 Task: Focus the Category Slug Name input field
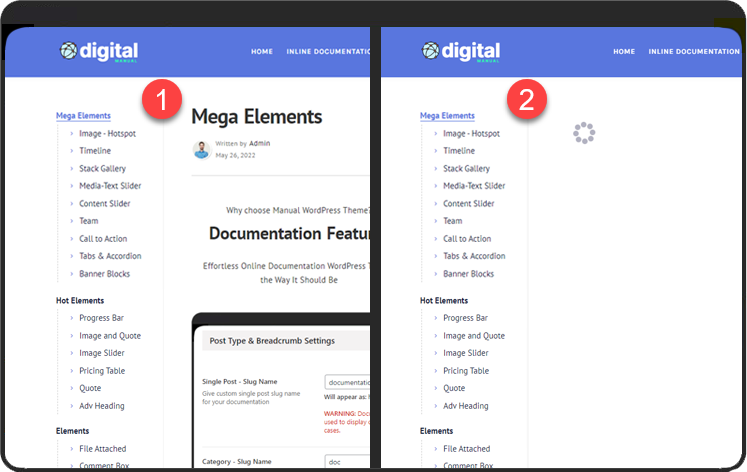pos(347,461)
